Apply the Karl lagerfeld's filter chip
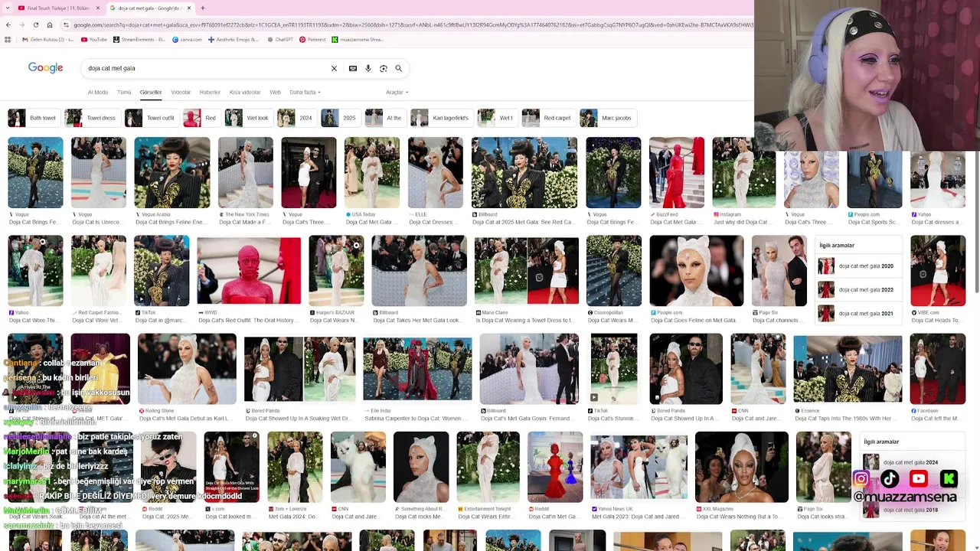The width and height of the screenshot is (980, 551). 441,118
